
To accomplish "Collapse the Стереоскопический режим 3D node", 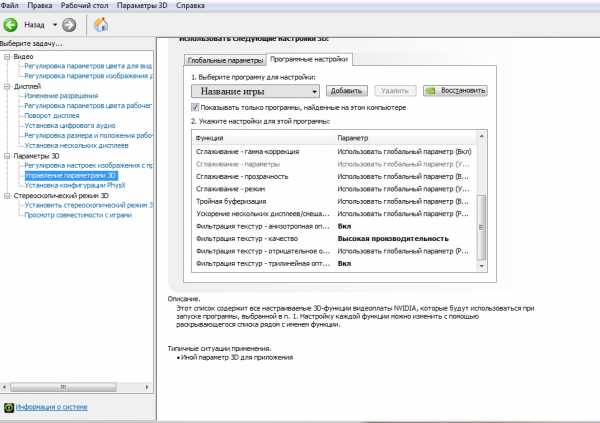I will pyautogui.click(x=7, y=196).
